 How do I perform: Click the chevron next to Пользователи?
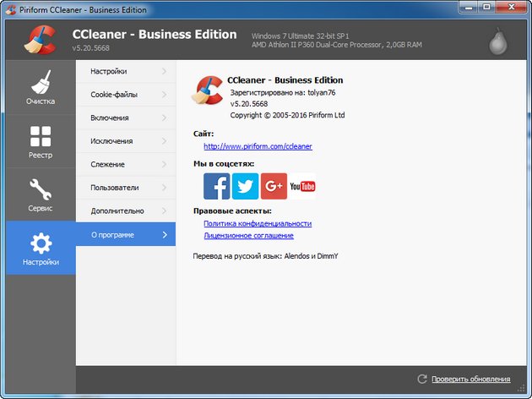pos(164,188)
